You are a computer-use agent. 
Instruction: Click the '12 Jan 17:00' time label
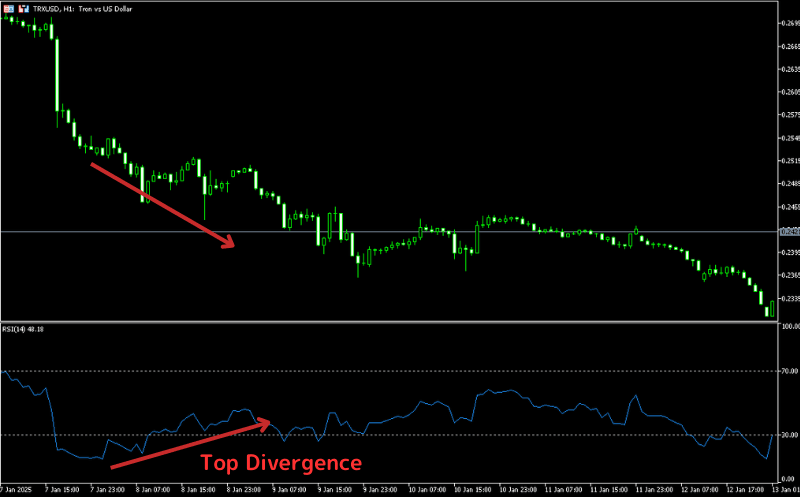click(x=744, y=490)
